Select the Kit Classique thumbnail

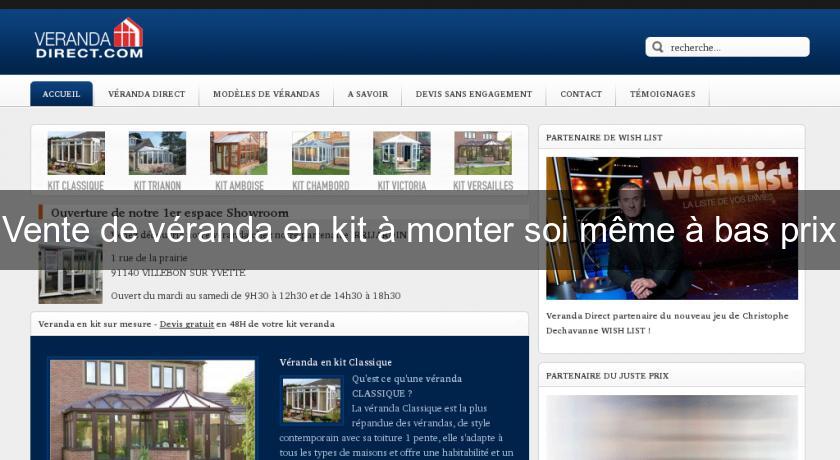[76, 153]
